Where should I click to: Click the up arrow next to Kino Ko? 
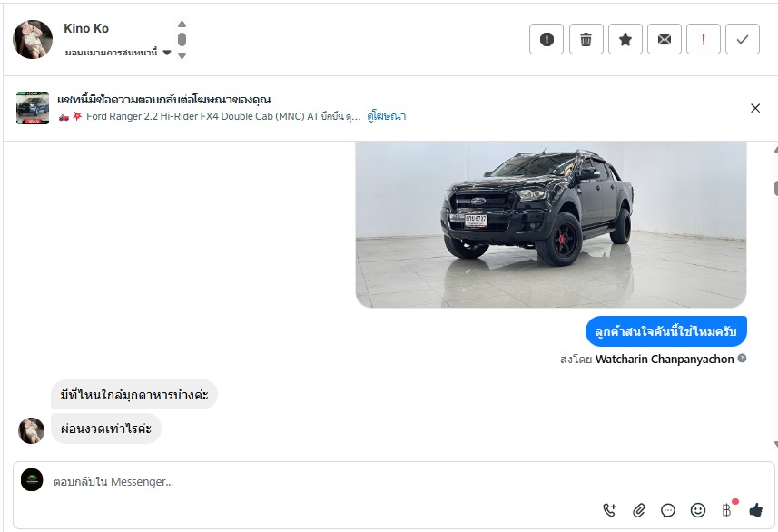click(x=182, y=25)
